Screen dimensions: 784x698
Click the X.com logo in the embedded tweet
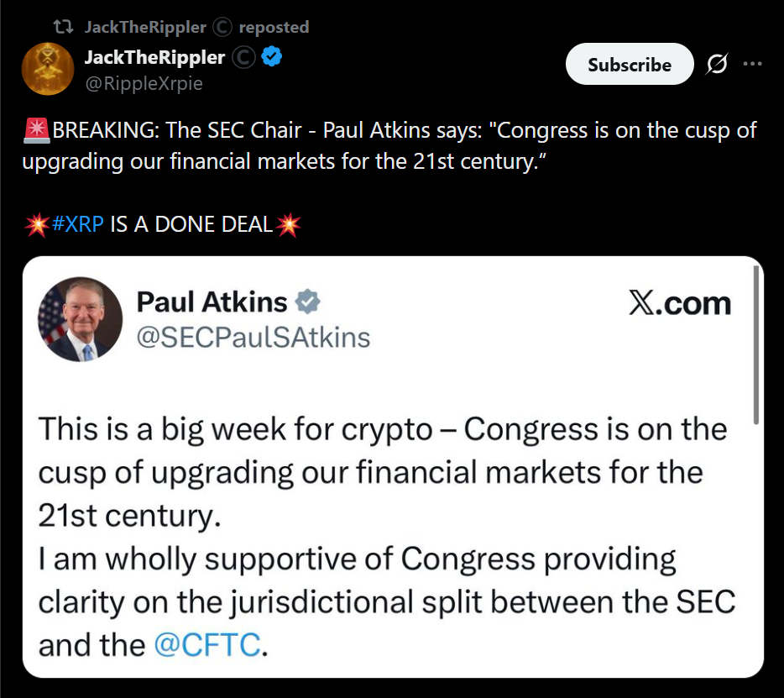[x=679, y=303]
